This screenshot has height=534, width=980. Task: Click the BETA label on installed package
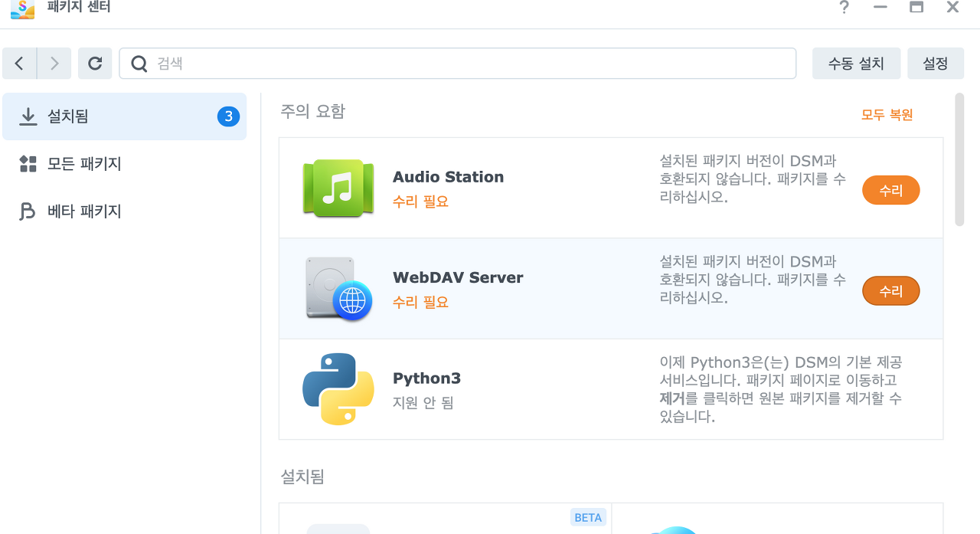(x=588, y=517)
